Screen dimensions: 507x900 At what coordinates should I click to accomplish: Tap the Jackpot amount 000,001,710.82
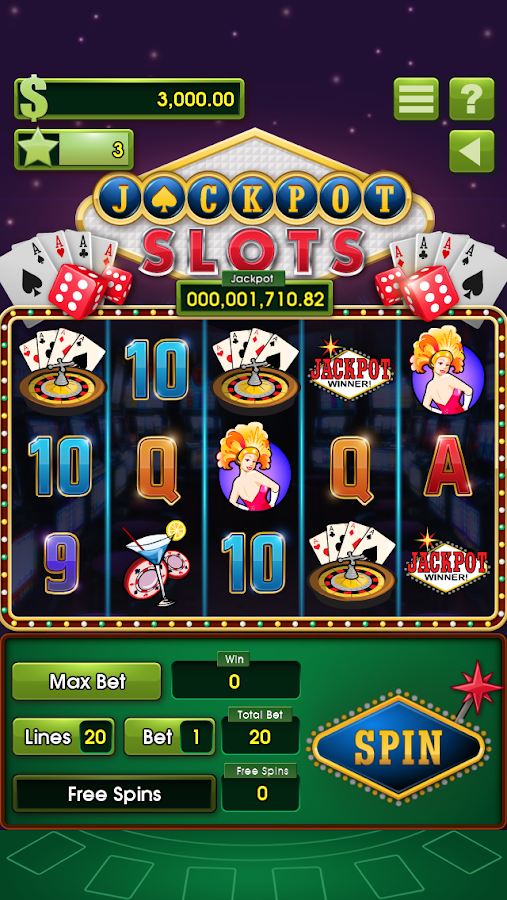[x=255, y=298]
